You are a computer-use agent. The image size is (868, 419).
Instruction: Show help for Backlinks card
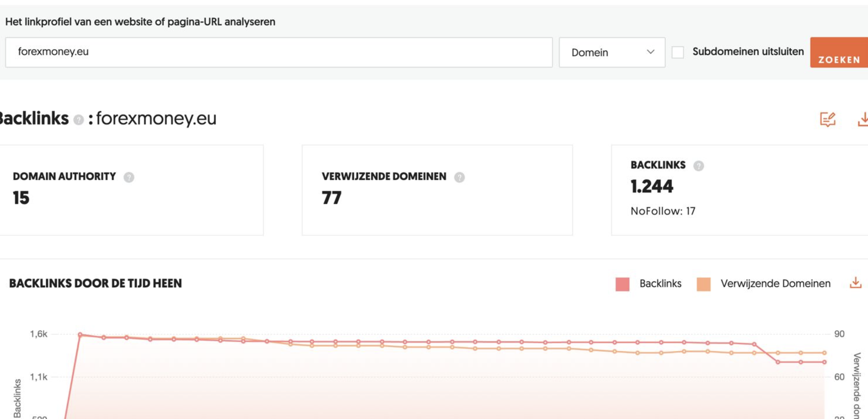point(698,166)
